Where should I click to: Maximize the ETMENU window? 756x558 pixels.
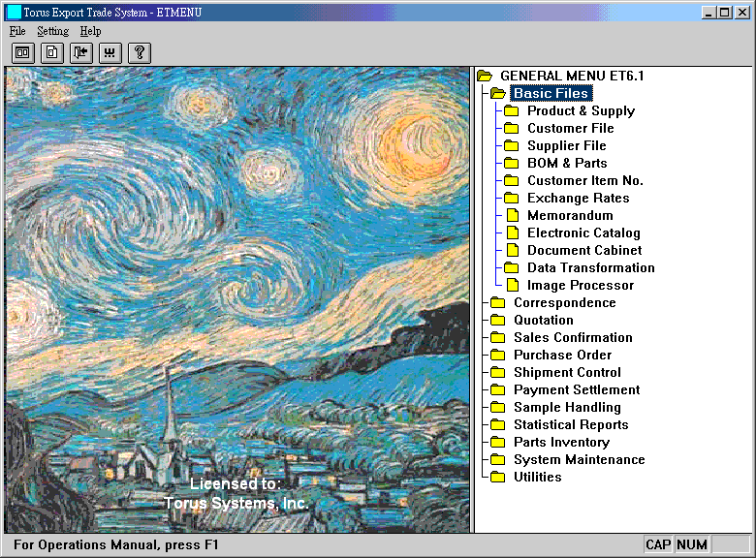(x=724, y=13)
